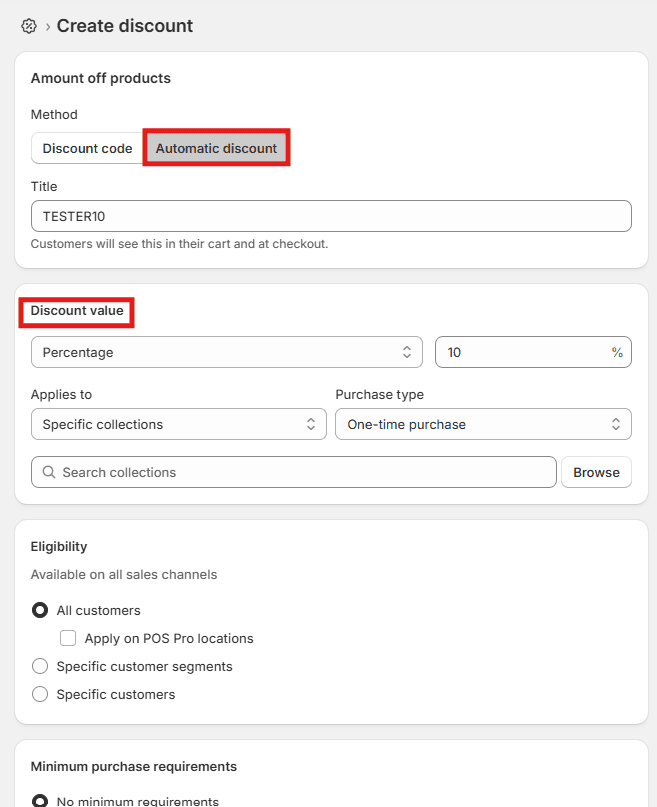Select the Specific customers radio button

coord(40,694)
